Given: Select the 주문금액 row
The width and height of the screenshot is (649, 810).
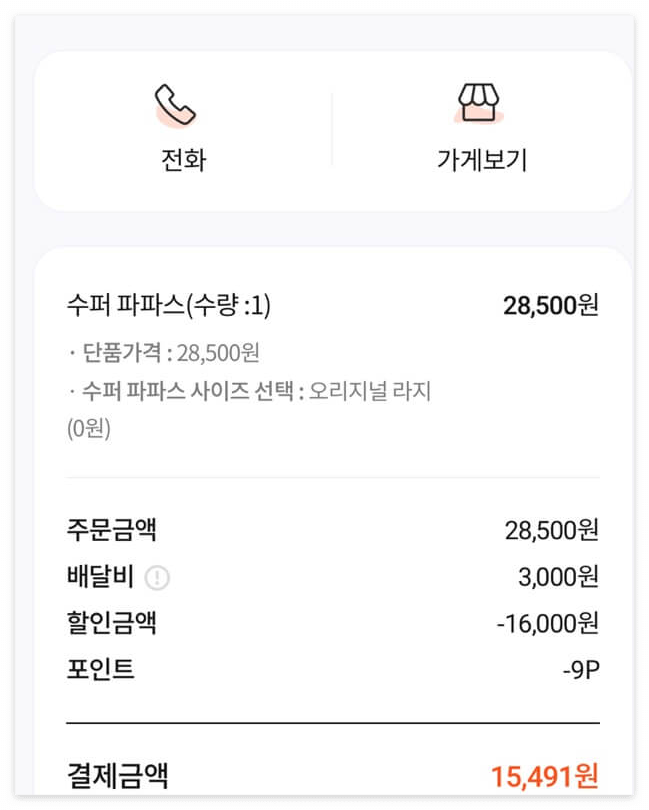Looking at the screenshot, I should pyautogui.click(x=103, y=529).
